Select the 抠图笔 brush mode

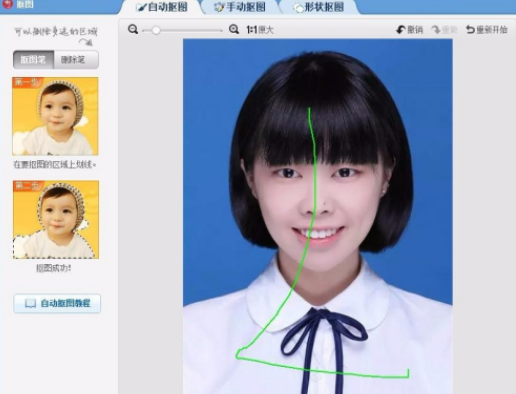point(33,60)
